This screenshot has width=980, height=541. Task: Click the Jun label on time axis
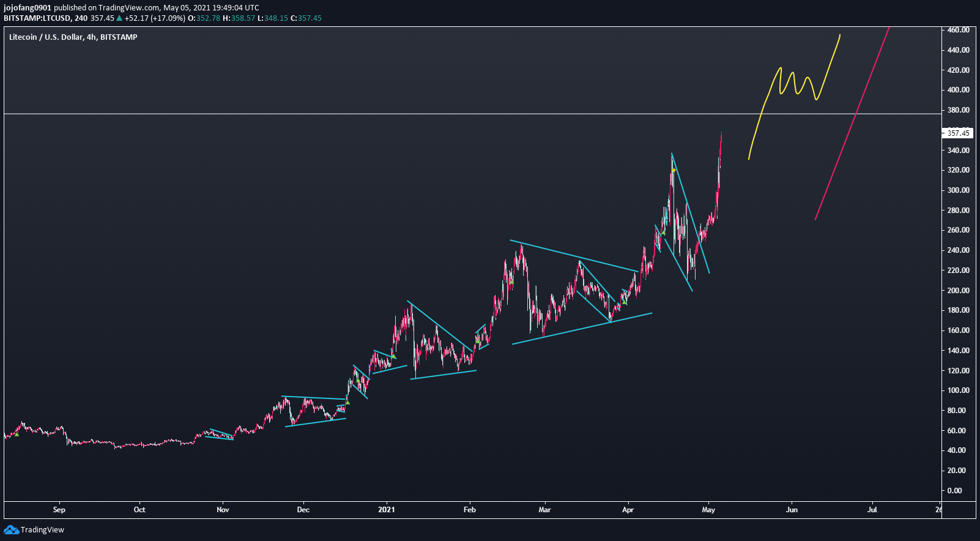tap(792, 510)
